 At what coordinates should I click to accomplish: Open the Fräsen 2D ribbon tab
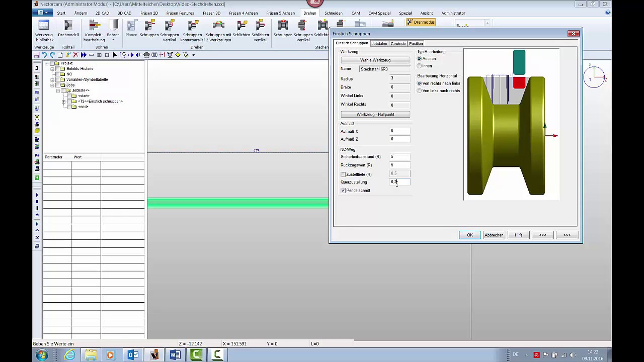coord(148,13)
